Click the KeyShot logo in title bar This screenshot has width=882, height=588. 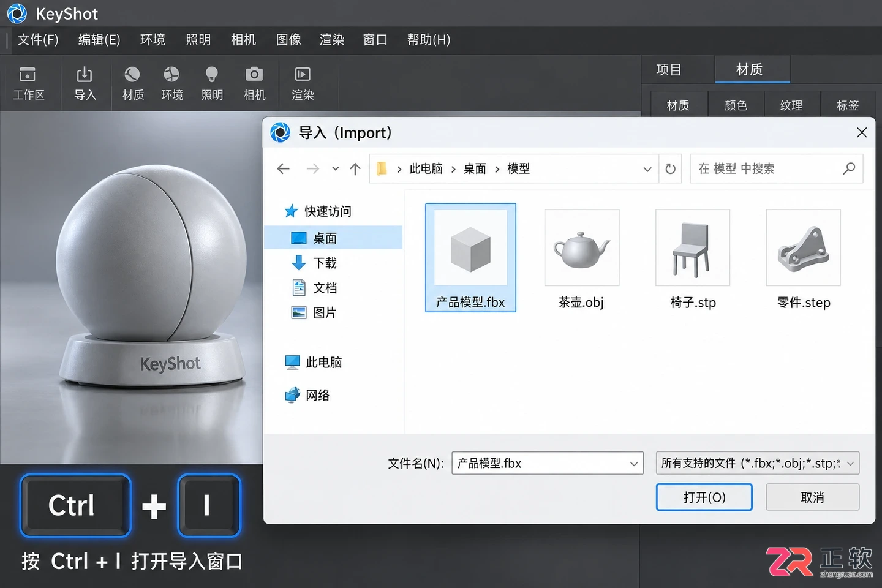click(x=17, y=13)
